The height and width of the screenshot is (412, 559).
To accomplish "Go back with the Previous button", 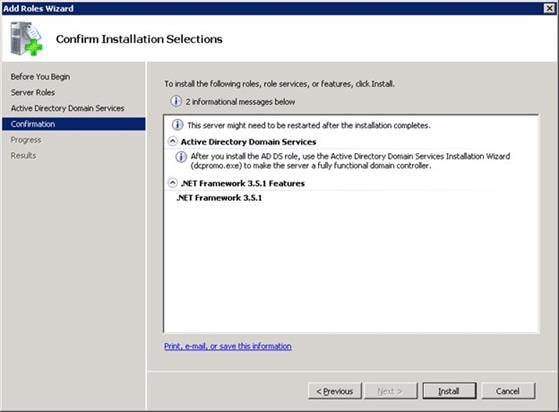I will pos(335,391).
